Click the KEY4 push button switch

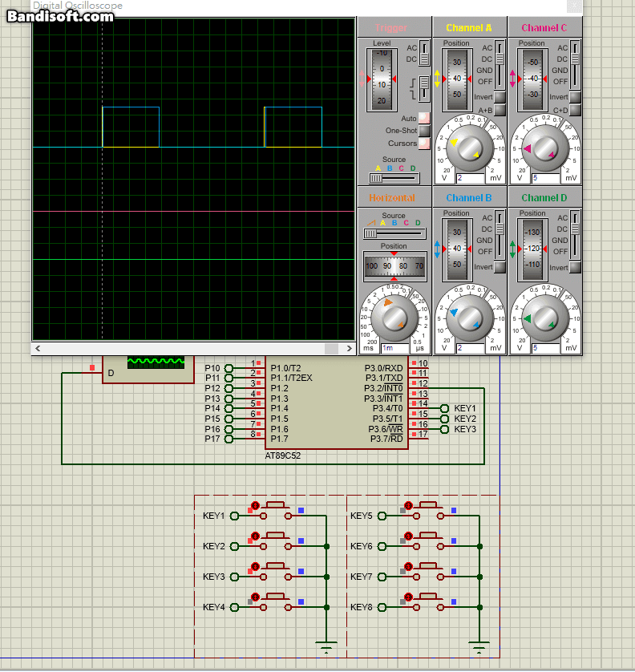click(x=276, y=602)
